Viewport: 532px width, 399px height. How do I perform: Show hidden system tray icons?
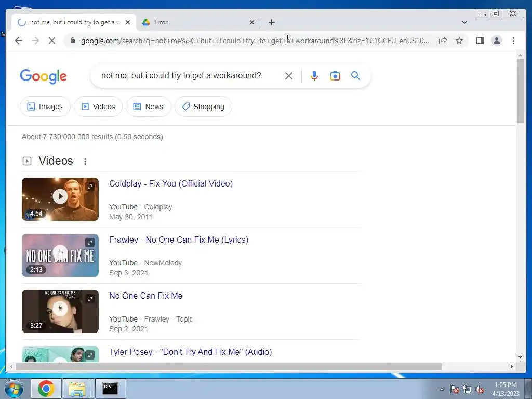[x=442, y=389]
